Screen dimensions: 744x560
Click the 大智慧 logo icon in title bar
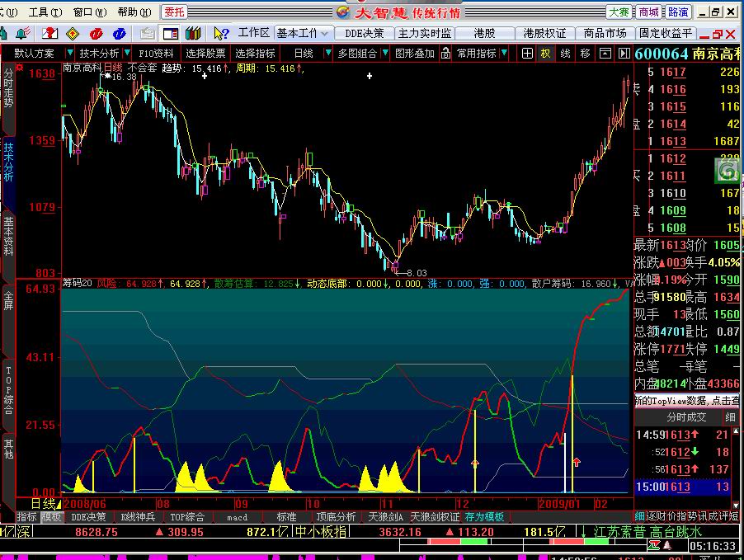(x=342, y=12)
